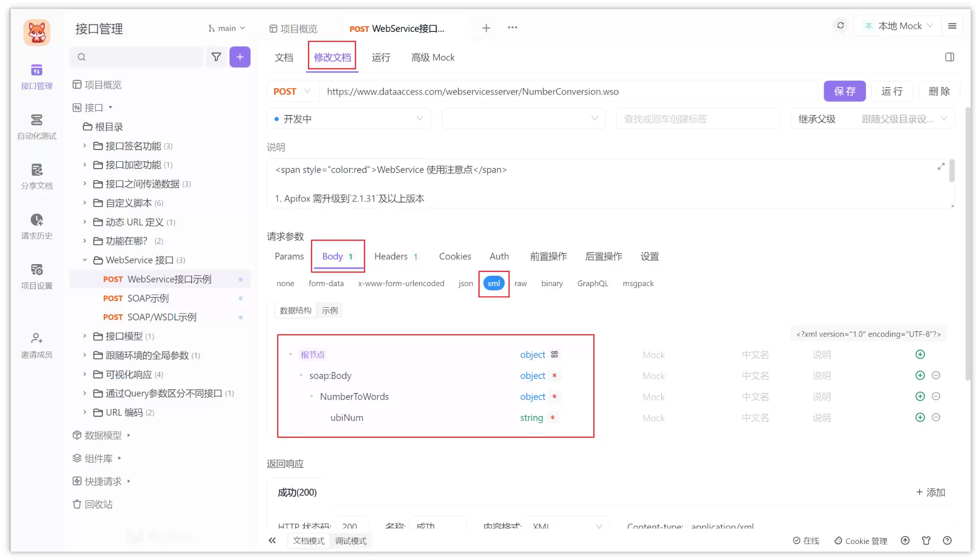
Task: Select the json body type
Action: click(x=466, y=283)
